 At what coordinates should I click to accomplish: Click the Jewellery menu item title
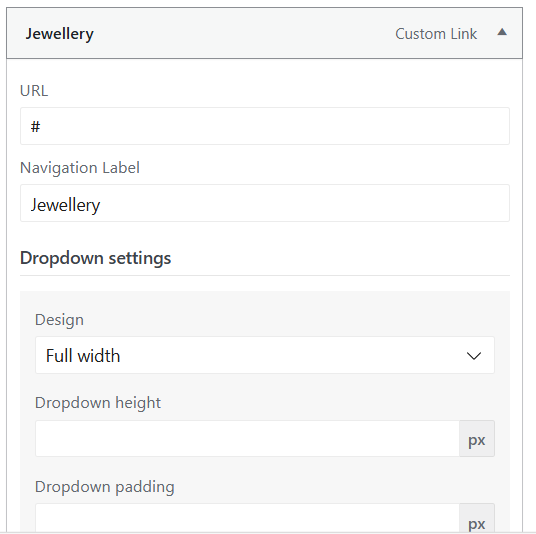pyautogui.click(x=60, y=34)
